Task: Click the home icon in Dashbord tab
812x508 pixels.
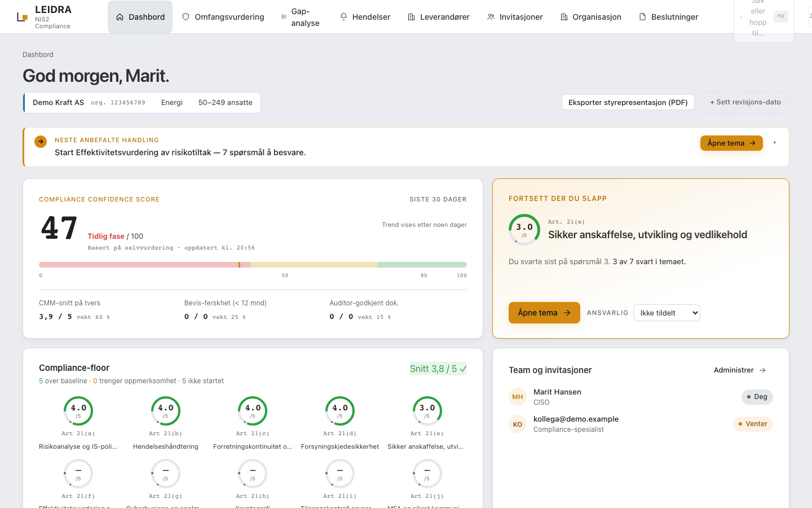Action: 120,17
